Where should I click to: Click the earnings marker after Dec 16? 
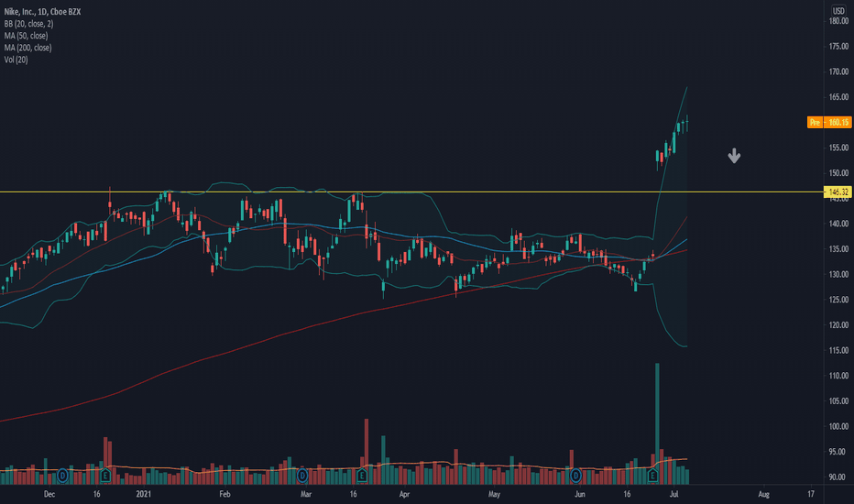pos(105,476)
